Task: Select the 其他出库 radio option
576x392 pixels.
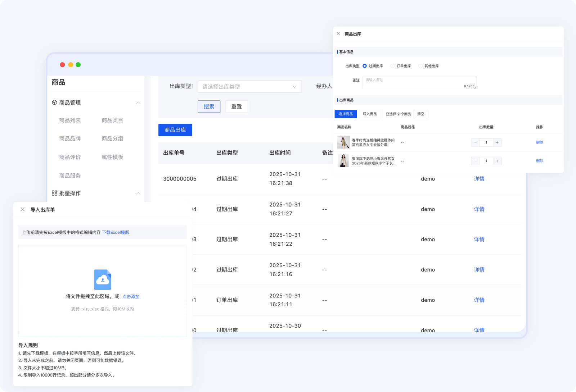Action: point(420,66)
